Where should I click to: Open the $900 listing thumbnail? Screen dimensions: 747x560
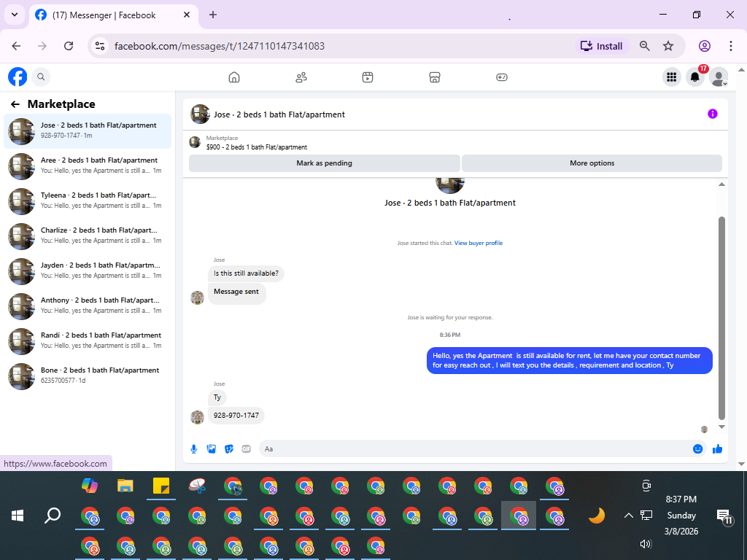195,142
